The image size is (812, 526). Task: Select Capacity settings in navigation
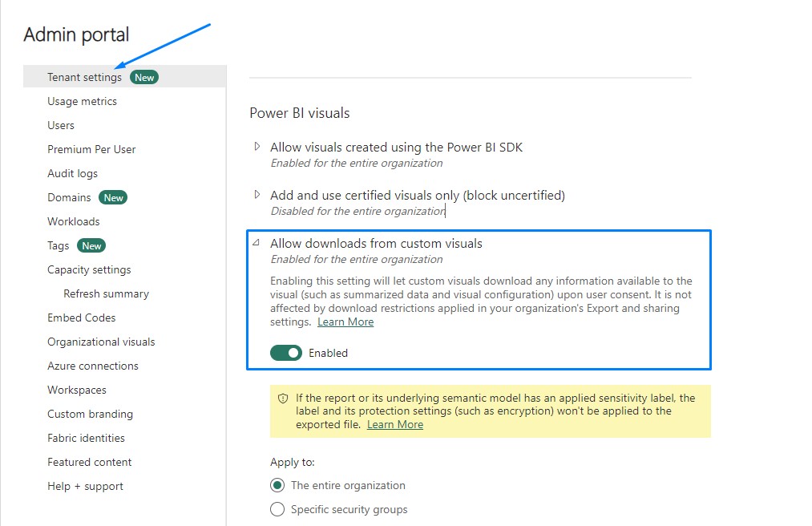point(89,270)
